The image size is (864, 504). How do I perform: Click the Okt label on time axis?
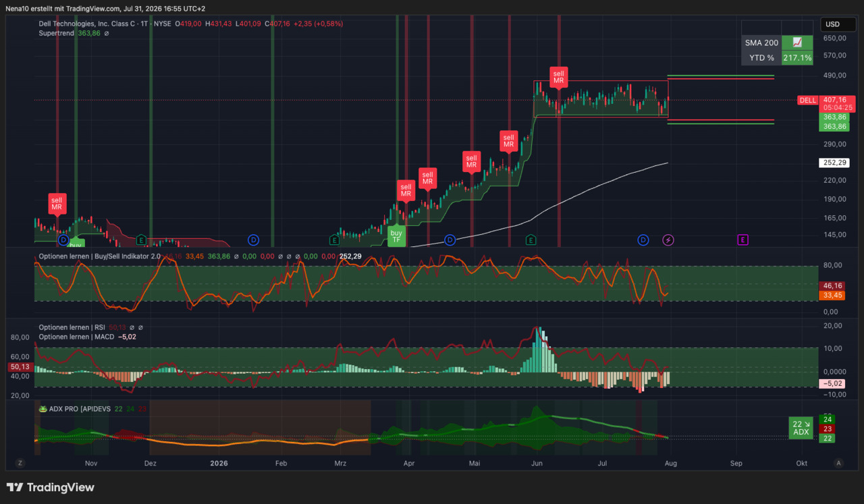click(802, 464)
